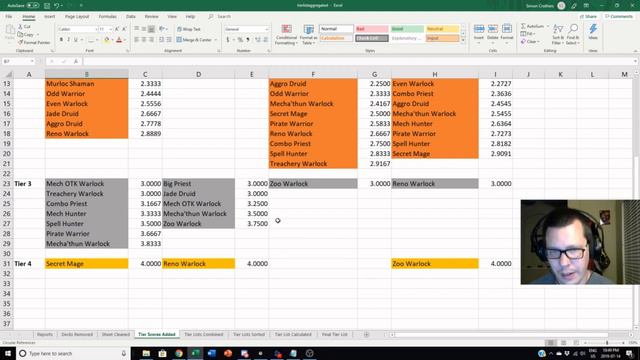
Task: Apply the Check Cell style
Action: pyautogui.click(x=371, y=38)
